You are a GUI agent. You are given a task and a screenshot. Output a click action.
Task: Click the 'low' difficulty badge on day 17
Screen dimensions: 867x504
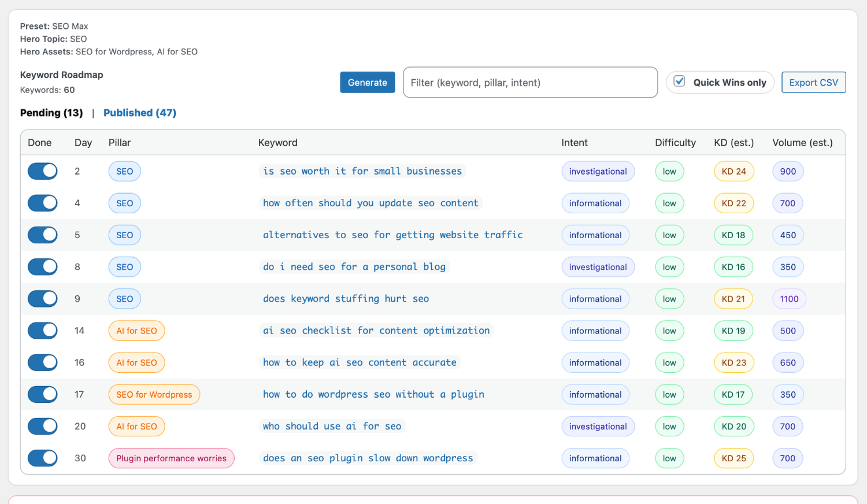pyautogui.click(x=669, y=394)
